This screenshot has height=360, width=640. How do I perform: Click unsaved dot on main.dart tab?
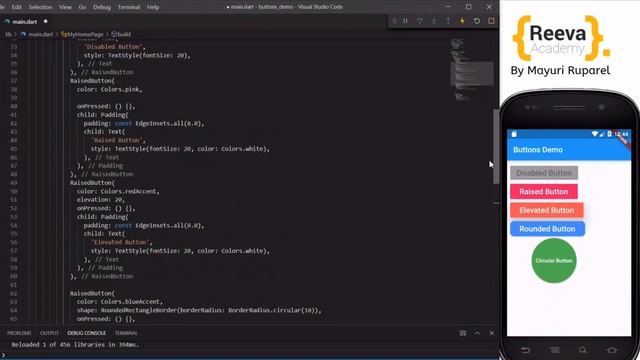[x=45, y=21]
